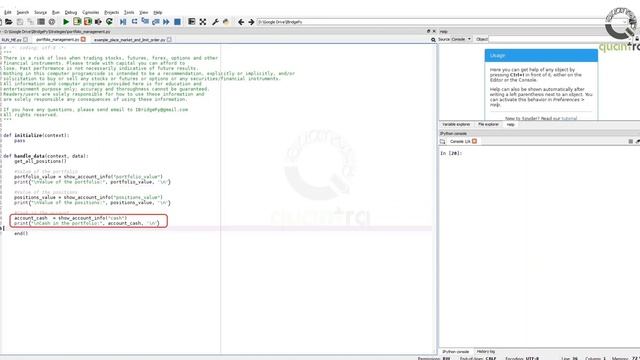
Task: Open the Tools menu
Action: 129,12
